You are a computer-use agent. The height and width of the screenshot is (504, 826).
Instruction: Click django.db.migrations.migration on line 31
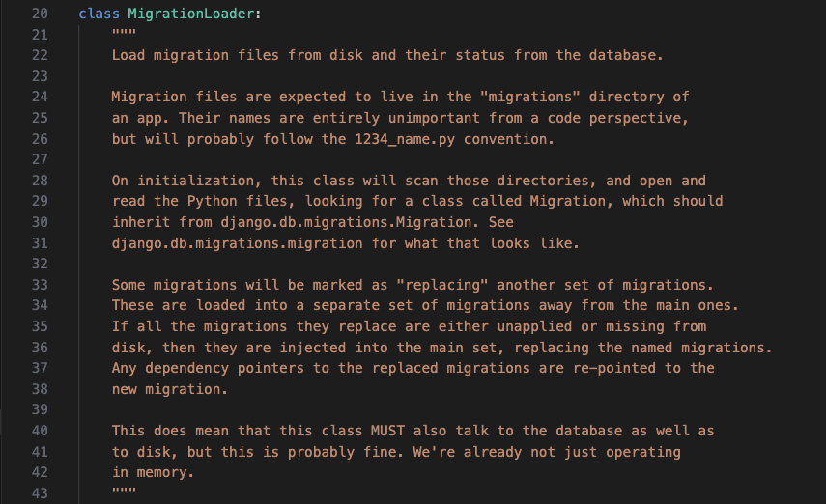pos(237,243)
